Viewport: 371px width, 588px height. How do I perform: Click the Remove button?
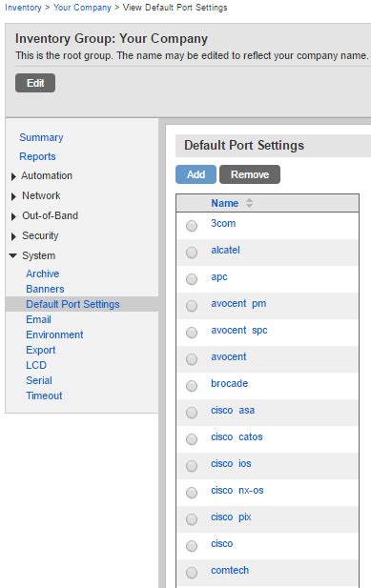(x=250, y=174)
